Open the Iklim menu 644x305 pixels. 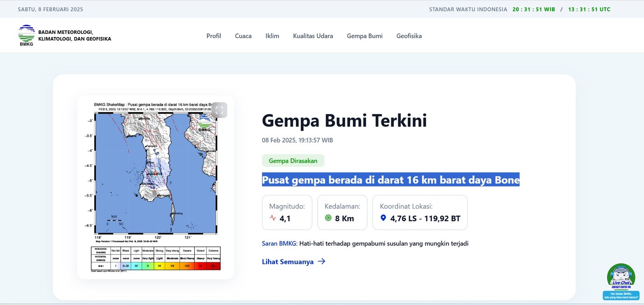pos(272,36)
